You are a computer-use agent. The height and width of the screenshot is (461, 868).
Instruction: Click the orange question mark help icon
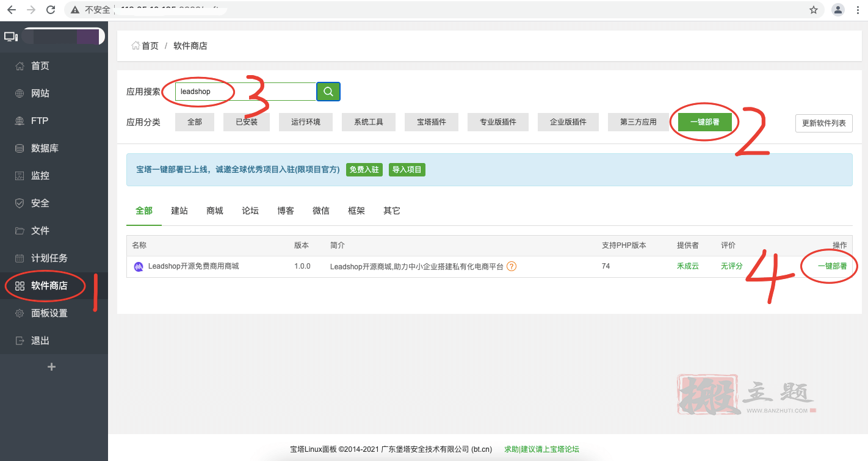[512, 266]
